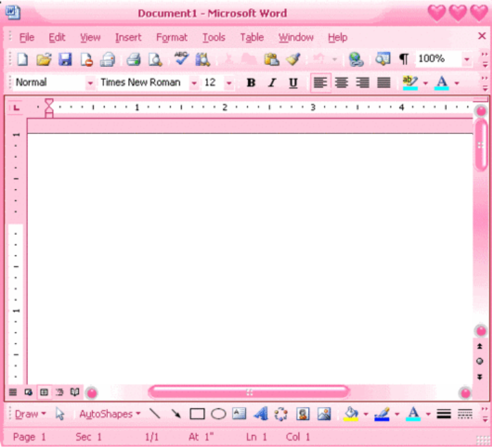Toggle Show/Hide paragraph marks
Image resolution: width=492 pixels, height=448 pixels.
click(403, 59)
